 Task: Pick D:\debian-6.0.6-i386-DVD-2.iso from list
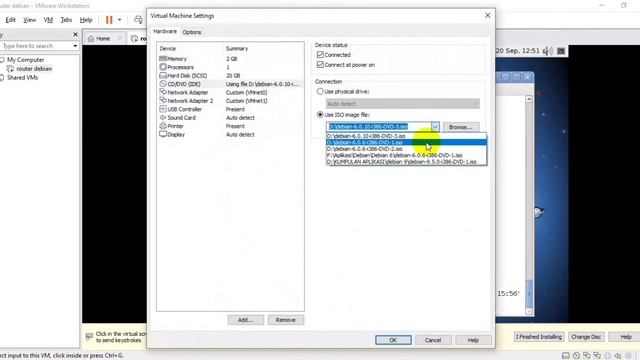[406, 149]
